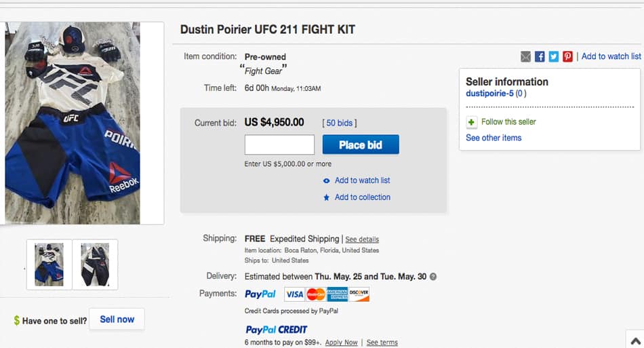Click the email share envelope icon
This screenshot has height=348, width=644.
[526, 57]
